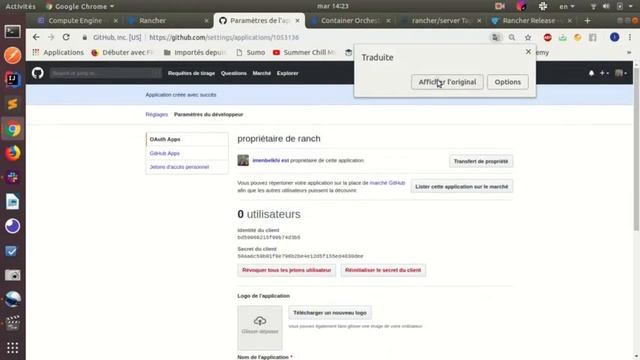This screenshot has width=640, height=360.
Task: Launch Firefox from the dock
Action: pos(12,153)
